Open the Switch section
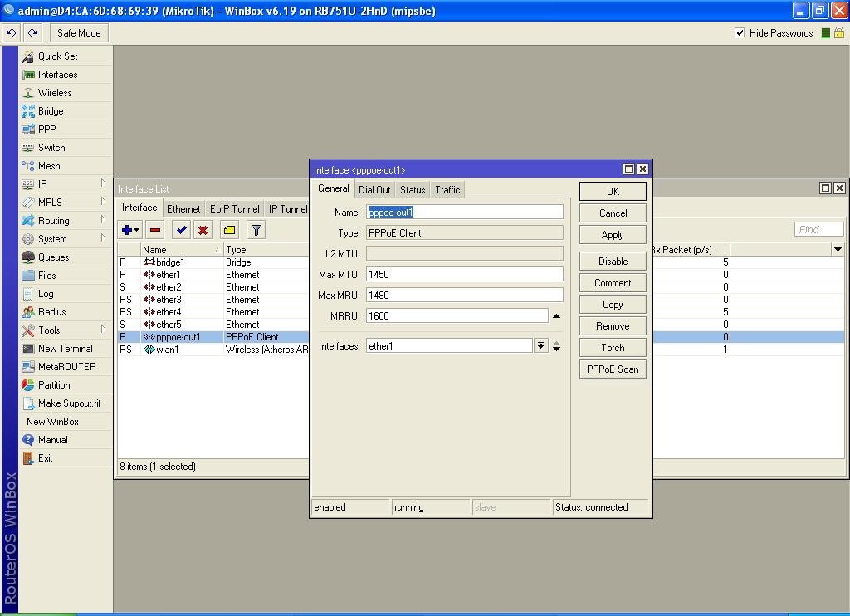850x616 pixels. click(x=66, y=148)
